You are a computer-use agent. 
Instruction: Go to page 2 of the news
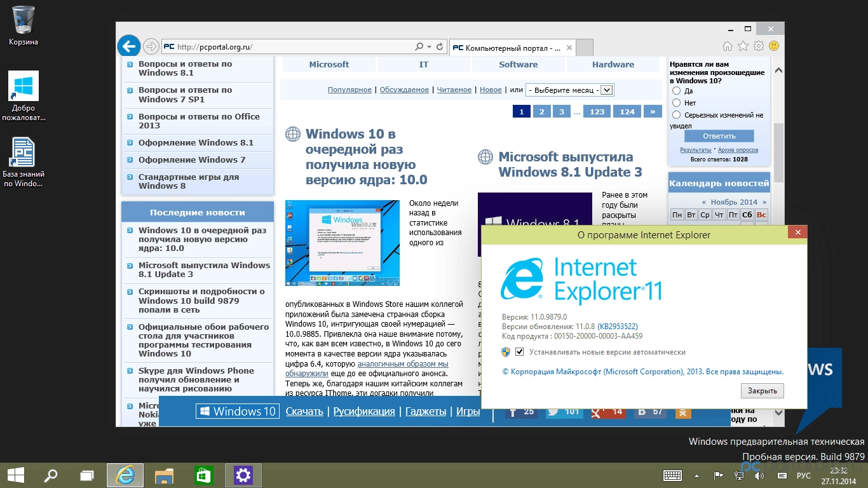(x=541, y=111)
